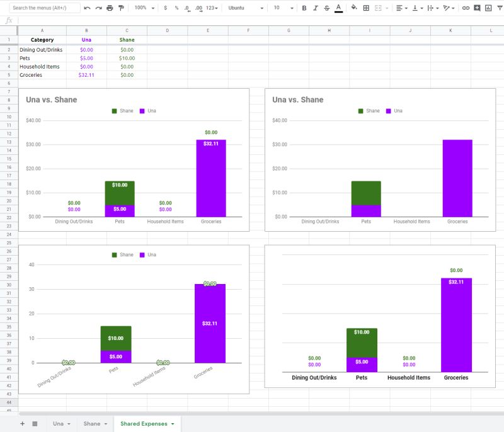Open the text color picker
Image resolution: width=504 pixels, height=432 pixels.
pos(338,8)
